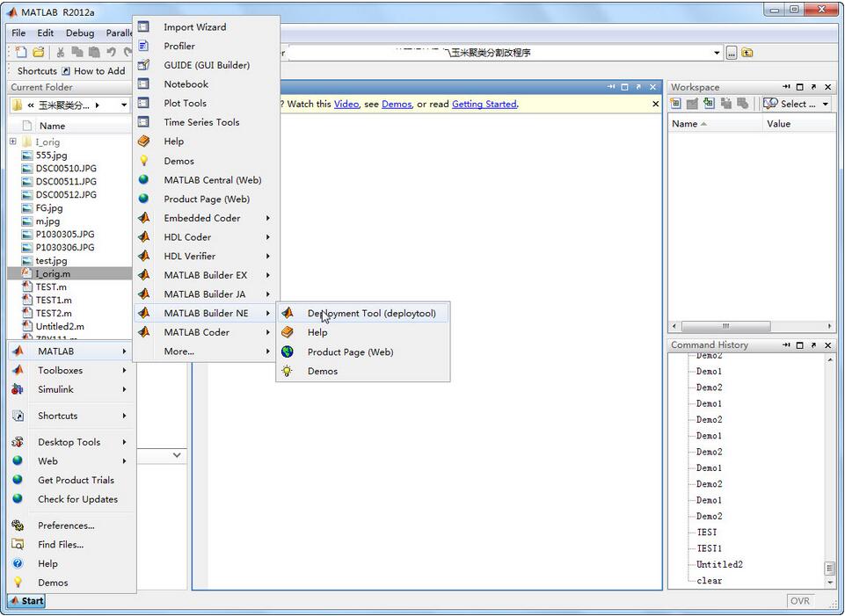Expand the I_orig folder tree node

pyautogui.click(x=13, y=141)
